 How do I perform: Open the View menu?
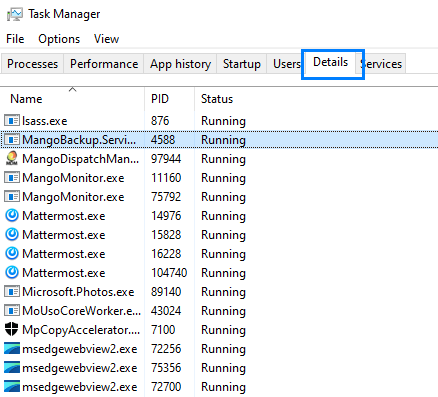pos(106,39)
